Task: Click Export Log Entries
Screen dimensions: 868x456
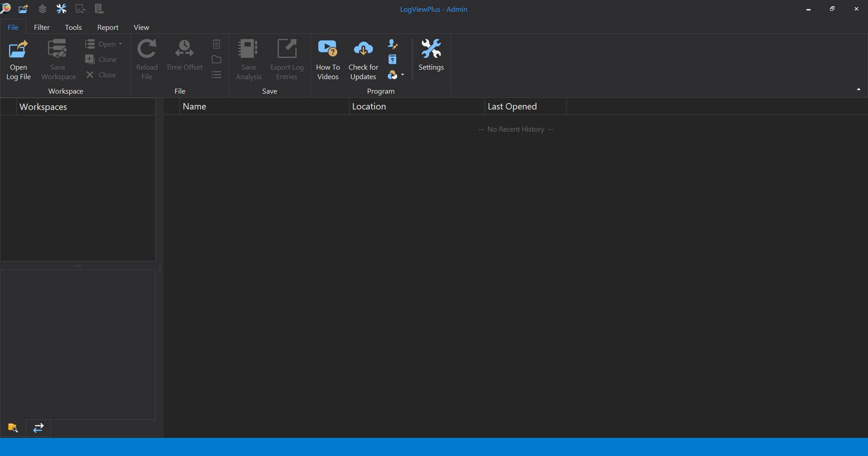Action: tap(287, 60)
